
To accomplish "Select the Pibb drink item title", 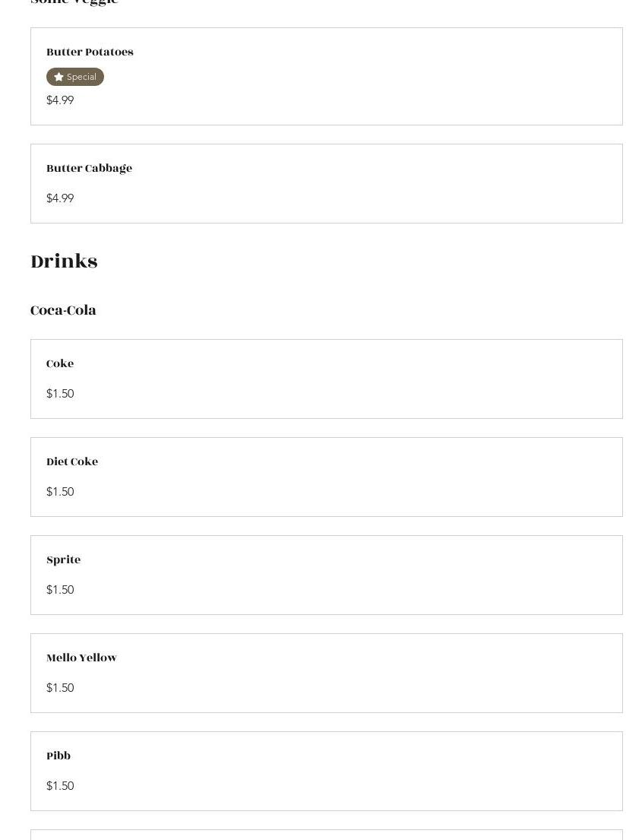I will (59, 756).
